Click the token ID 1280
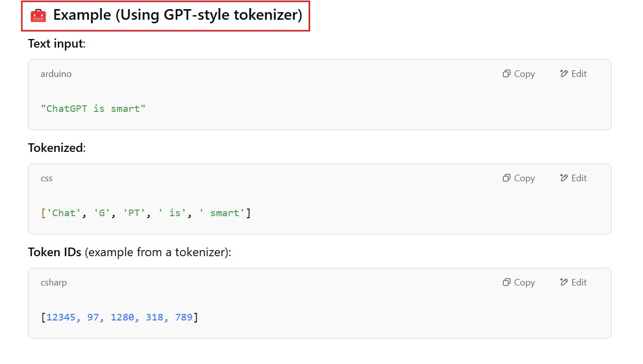643x364 pixels. 122,317
